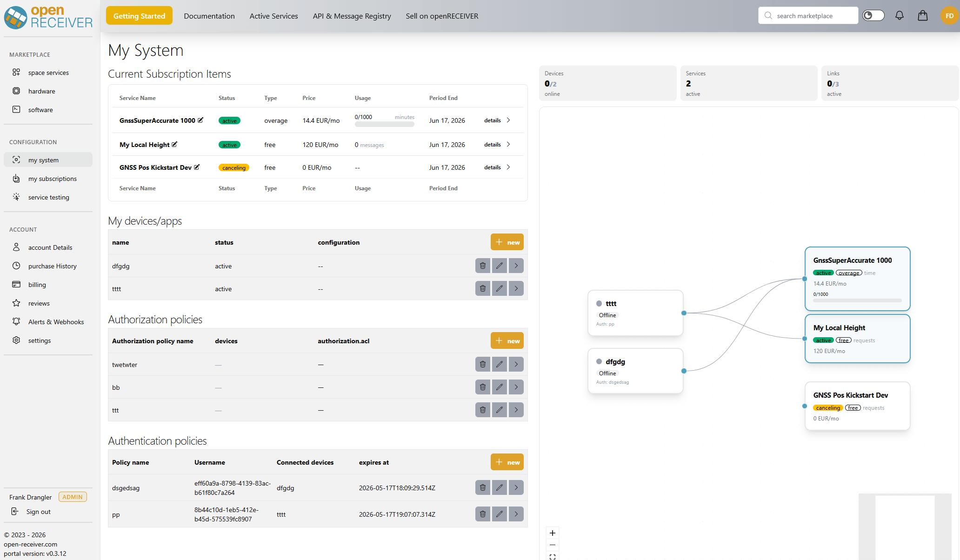Image resolution: width=960 pixels, height=560 pixels.
Task: Edit pp authentication policy
Action: coord(500,514)
